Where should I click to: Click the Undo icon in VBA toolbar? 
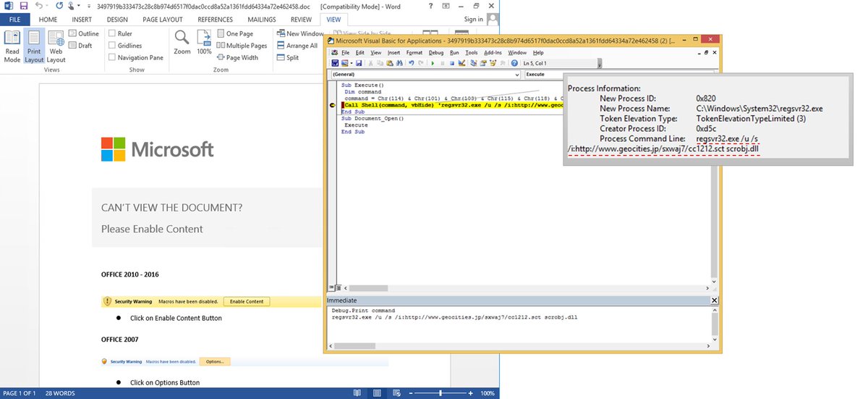coord(412,63)
